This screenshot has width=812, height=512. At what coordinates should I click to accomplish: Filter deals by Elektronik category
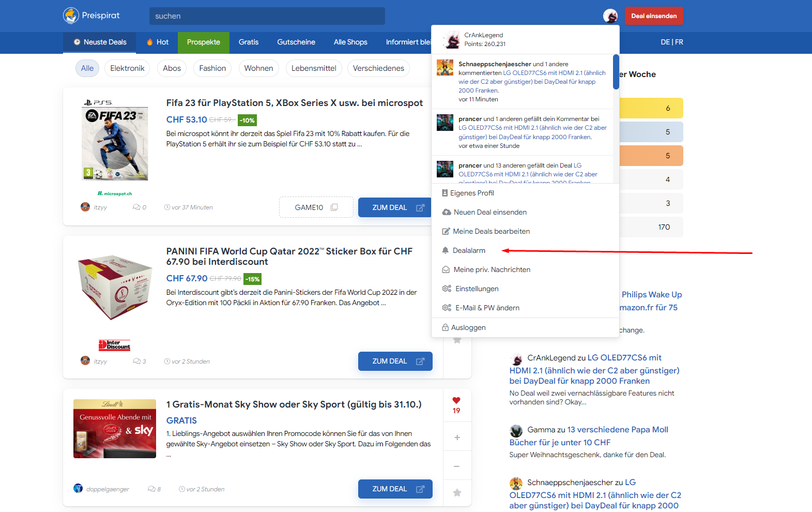pos(127,68)
